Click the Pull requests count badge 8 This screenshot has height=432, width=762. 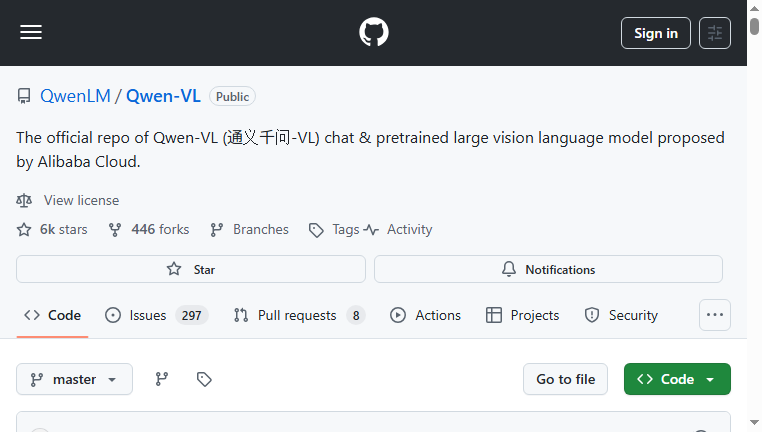pos(356,315)
